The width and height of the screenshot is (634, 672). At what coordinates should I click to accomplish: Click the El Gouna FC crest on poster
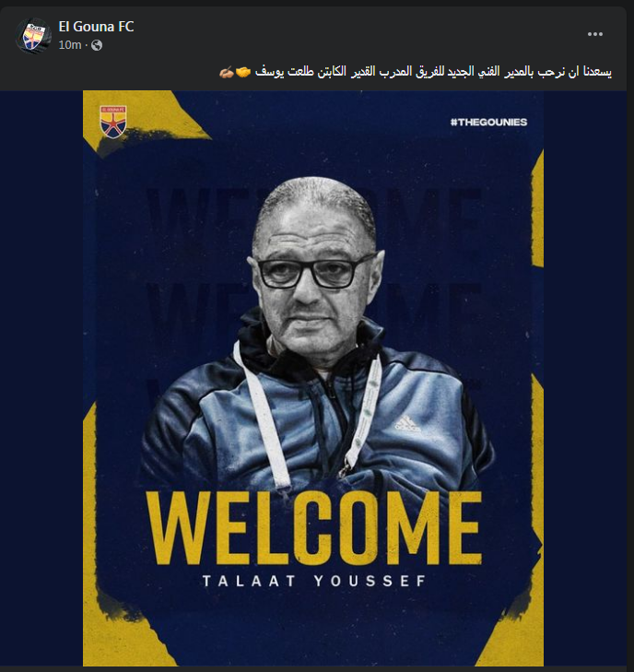point(113,122)
